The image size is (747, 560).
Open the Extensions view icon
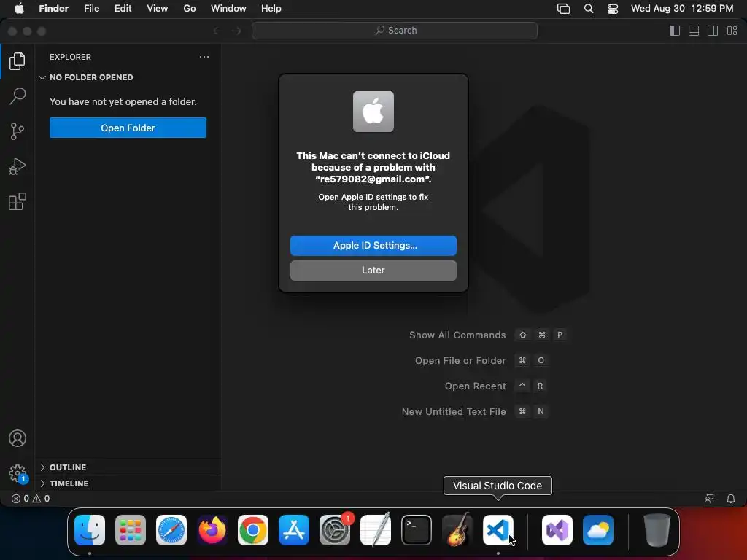18,201
